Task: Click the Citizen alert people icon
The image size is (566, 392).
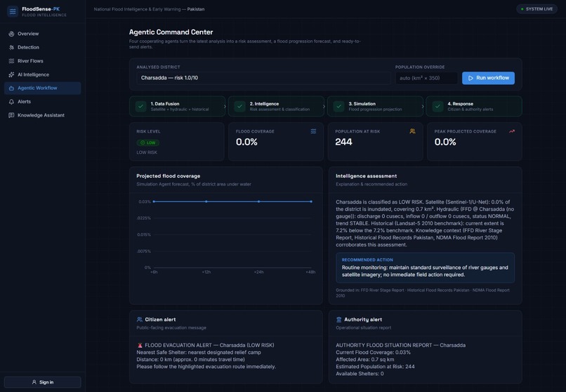Action: tap(139, 320)
